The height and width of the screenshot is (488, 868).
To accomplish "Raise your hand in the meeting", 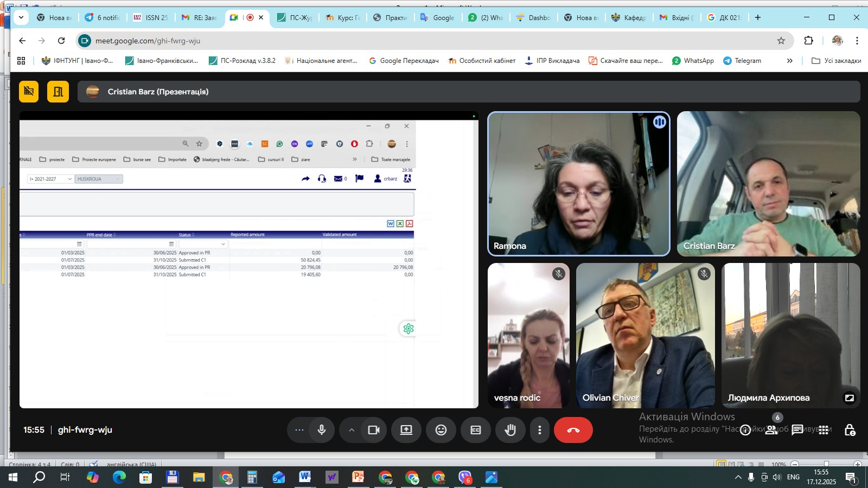I will 510,430.
